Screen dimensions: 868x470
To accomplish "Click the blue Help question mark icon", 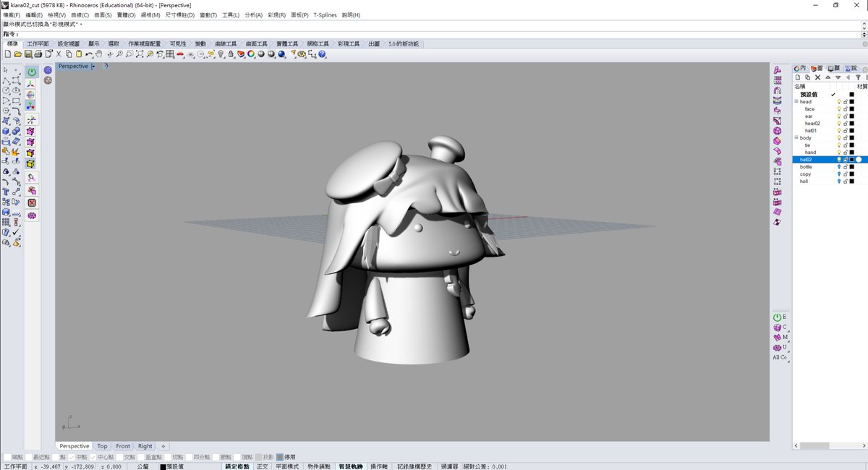I will 322,54.
